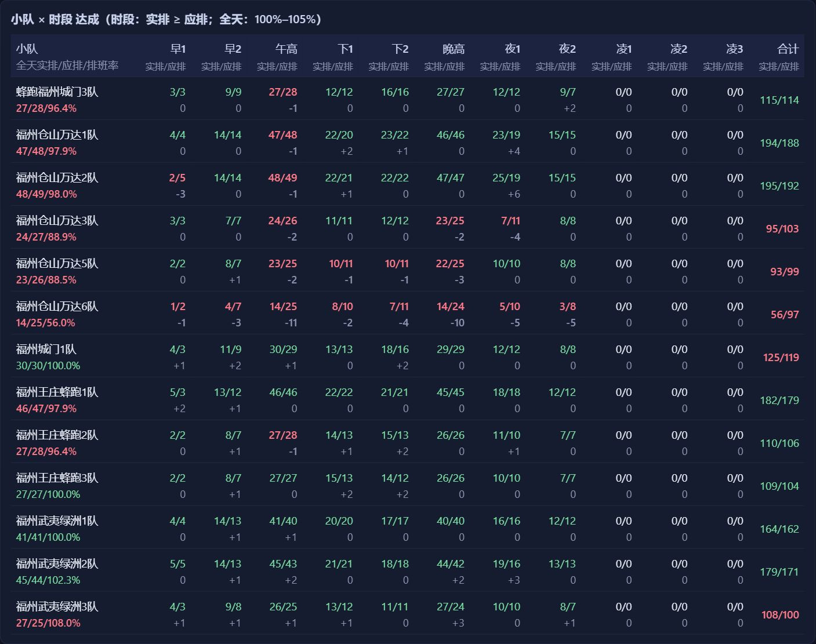Select the 蜂跑福州城门3队 team name
The image size is (816, 644).
tap(57, 92)
